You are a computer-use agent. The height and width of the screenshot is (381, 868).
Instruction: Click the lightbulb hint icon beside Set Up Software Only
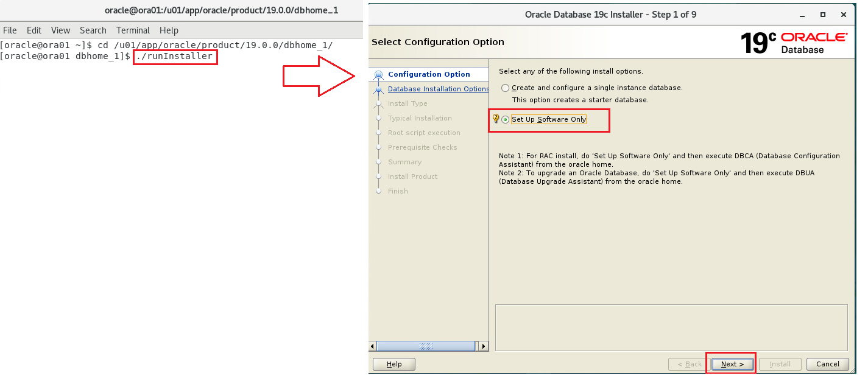click(496, 119)
